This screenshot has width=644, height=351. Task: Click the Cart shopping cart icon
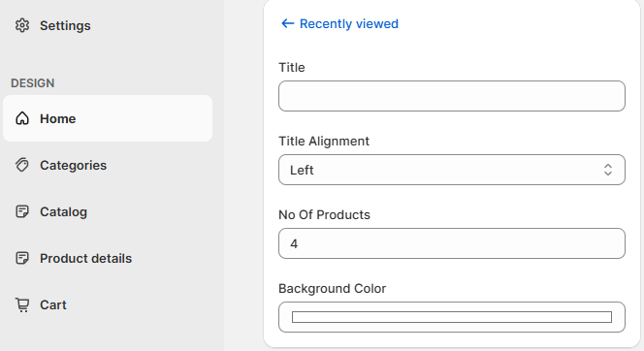(22, 305)
